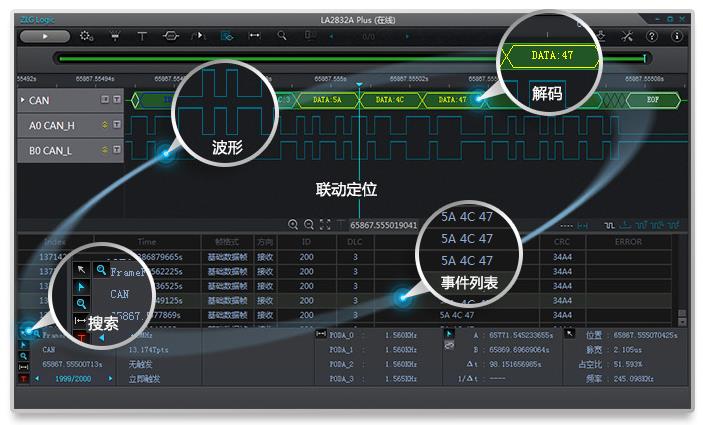Toggle the T trigger button on B0 CAN_L
Viewport: 703px width, 425px height.
(116, 151)
